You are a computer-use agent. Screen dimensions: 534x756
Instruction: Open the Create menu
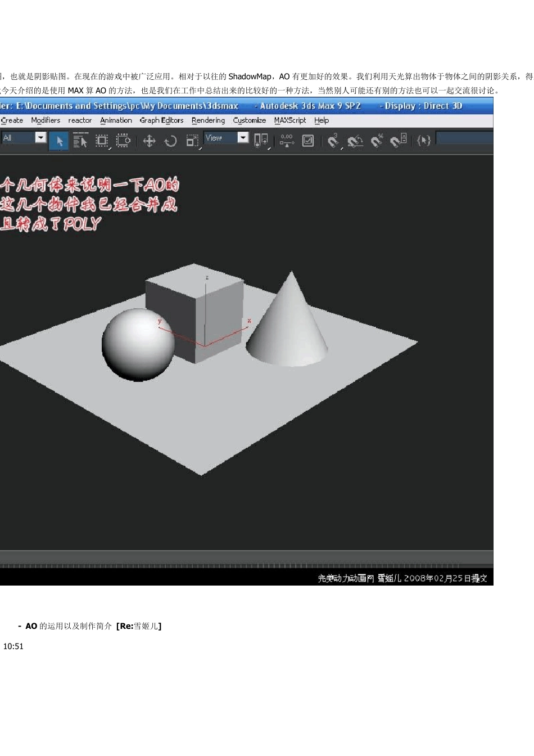click(x=12, y=120)
